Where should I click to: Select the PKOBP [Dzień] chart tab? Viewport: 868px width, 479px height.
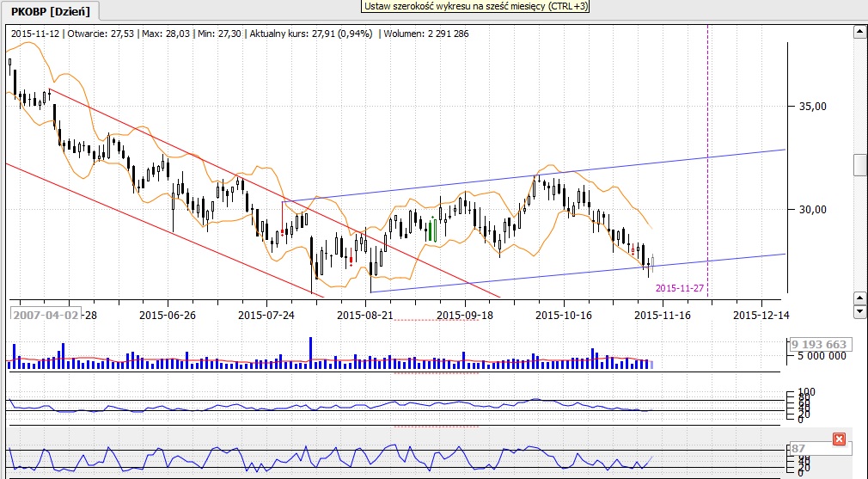coord(50,10)
